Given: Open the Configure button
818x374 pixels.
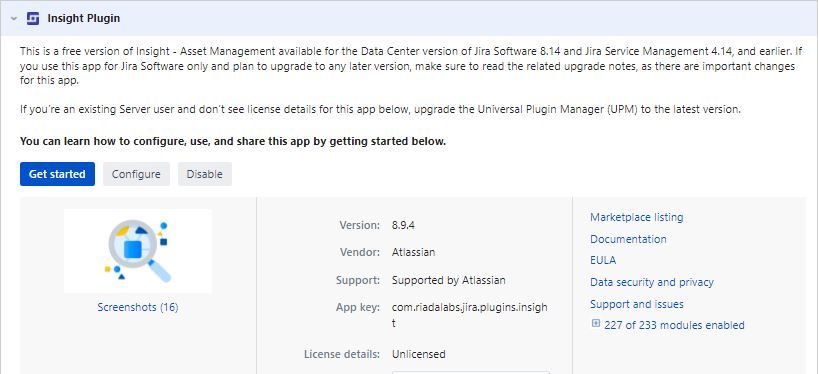Looking at the screenshot, I should [x=136, y=174].
